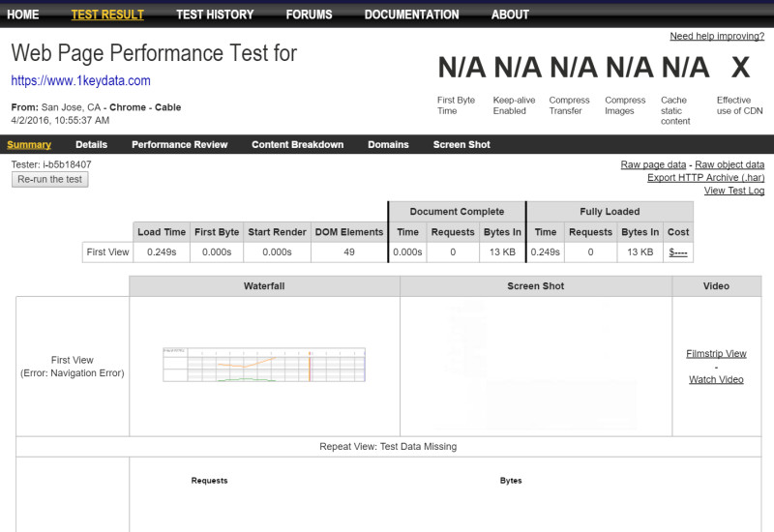Click the Keep-alive Enabled N/A grade
The height and width of the screenshot is (532, 774).
point(518,68)
